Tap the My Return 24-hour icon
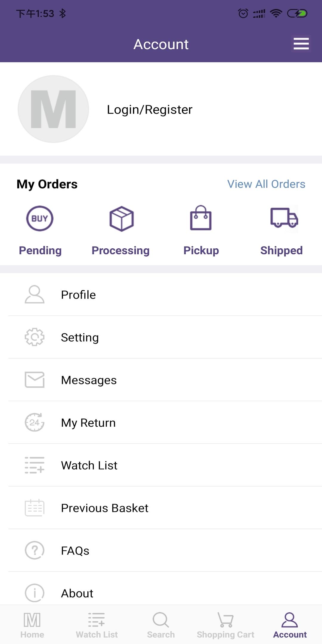 point(35,422)
